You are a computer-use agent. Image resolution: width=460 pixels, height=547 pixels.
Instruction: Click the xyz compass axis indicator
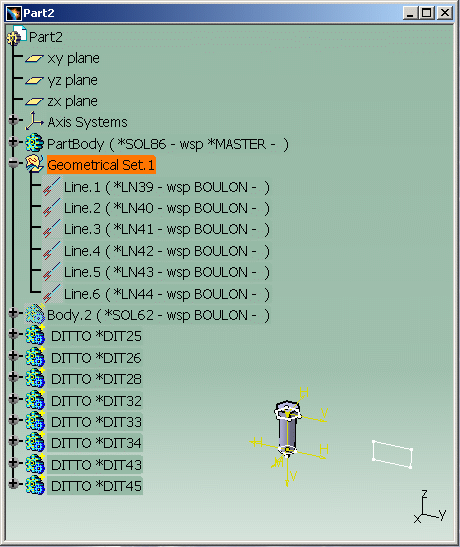pyautogui.click(x=430, y=507)
